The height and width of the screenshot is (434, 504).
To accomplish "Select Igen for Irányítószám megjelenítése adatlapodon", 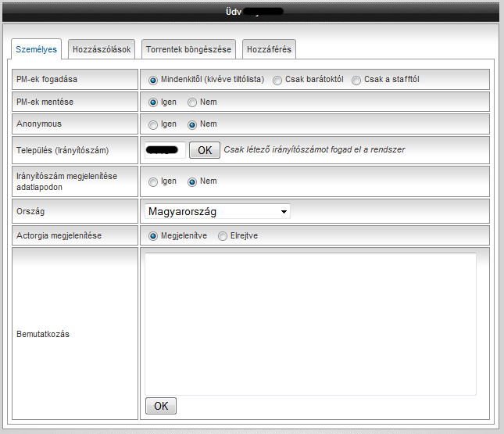I will (153, 181).
